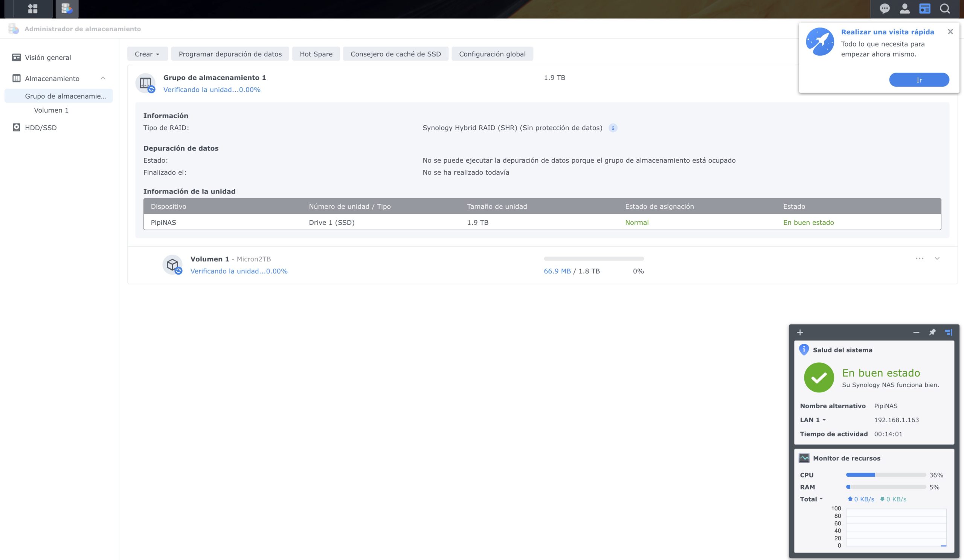
Task: Open the LAN 1 interface dropdown
Action: (x=813, y=420)
